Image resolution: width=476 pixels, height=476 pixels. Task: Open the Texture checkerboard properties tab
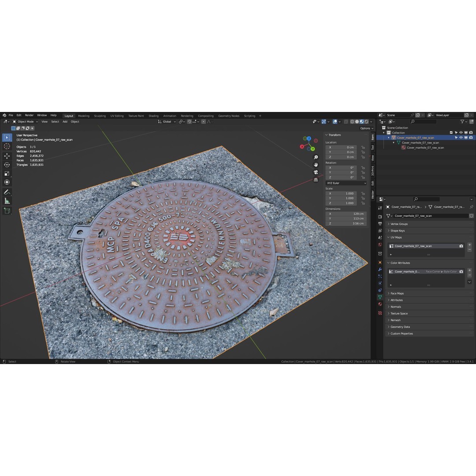pyautogui.click(x=380, y=313)
